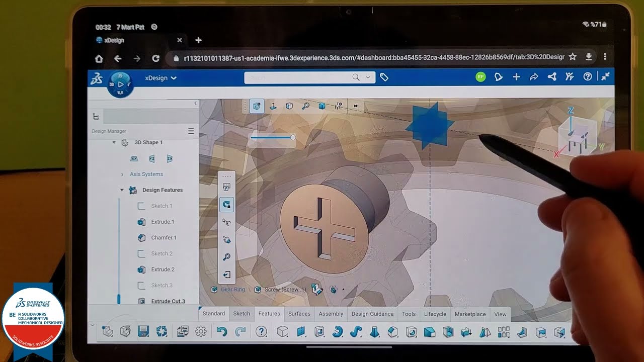Collapse the 3D Shape 1 node
644x362 pixels.
tap(114, 143)
